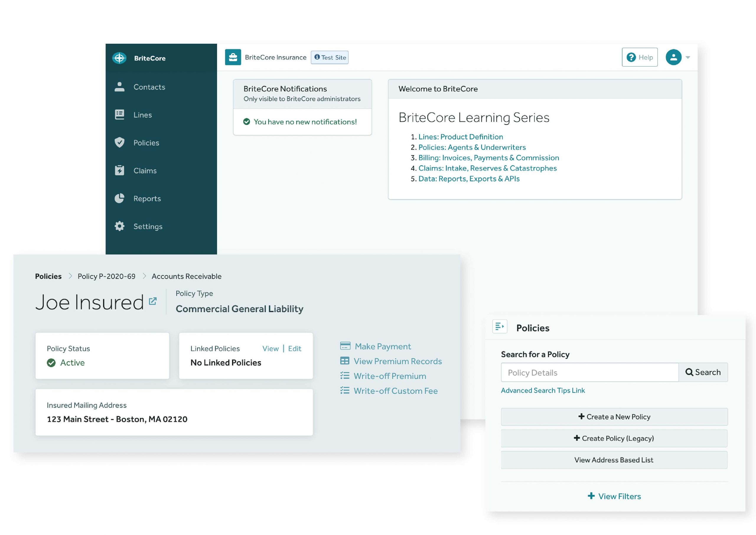Select Policies in the sidebar menu

[146, 143]
